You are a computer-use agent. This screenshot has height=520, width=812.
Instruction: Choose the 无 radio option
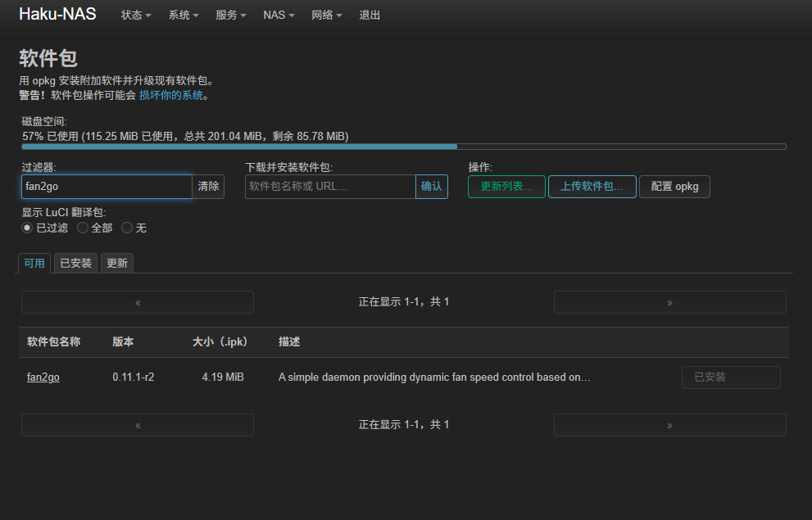(x=127, y=228)
